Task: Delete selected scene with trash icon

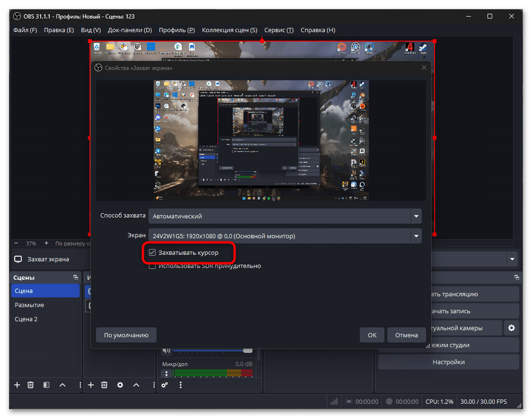Action: click(31, 385)
